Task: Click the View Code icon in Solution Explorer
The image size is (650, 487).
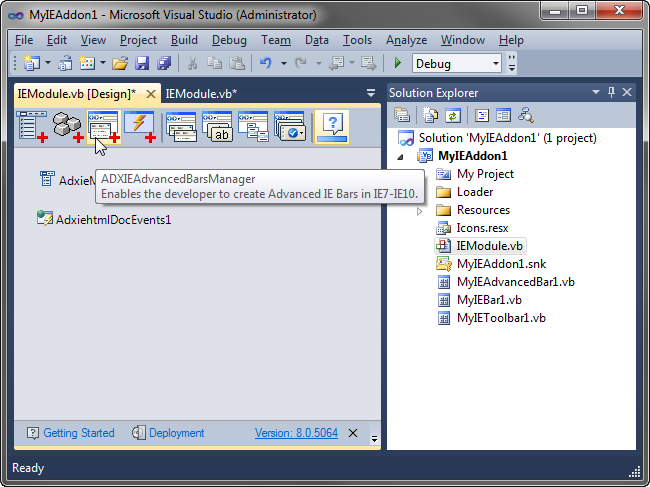Action: (481, 115)
